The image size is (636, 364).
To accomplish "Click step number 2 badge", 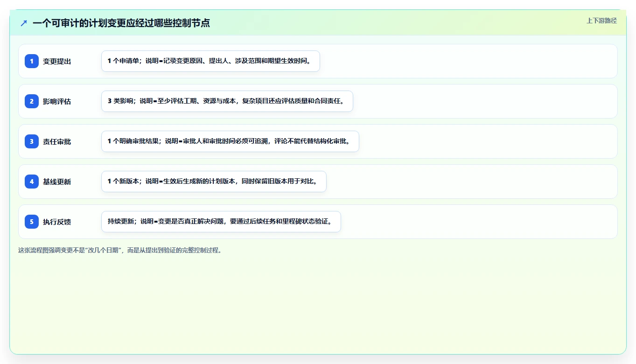I will pos(32,101).
